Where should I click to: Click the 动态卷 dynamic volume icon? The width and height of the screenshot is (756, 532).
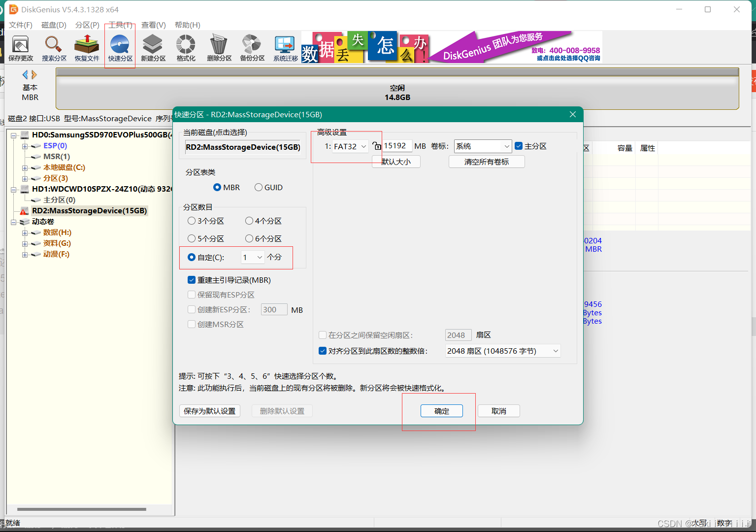click(x=25, y=222)
